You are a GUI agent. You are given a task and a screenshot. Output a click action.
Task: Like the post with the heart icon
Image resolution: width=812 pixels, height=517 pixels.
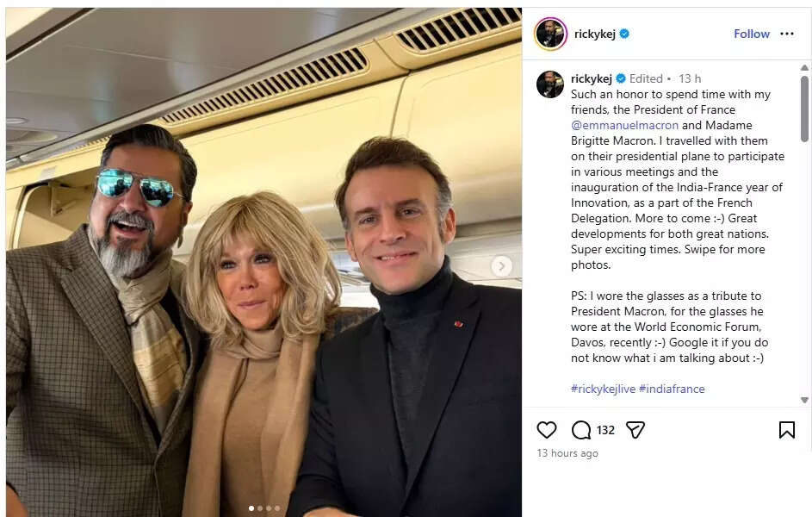tap(547, 430)
